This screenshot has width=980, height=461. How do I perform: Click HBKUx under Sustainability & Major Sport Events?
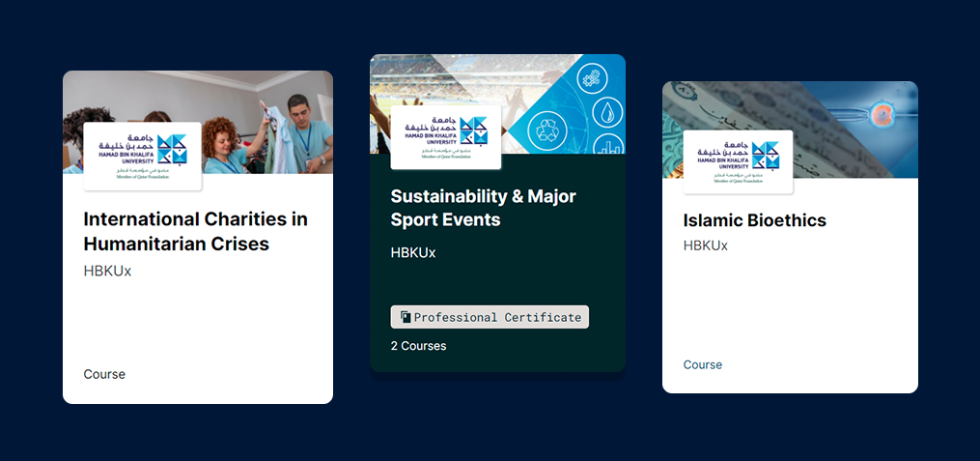point(412,252)
